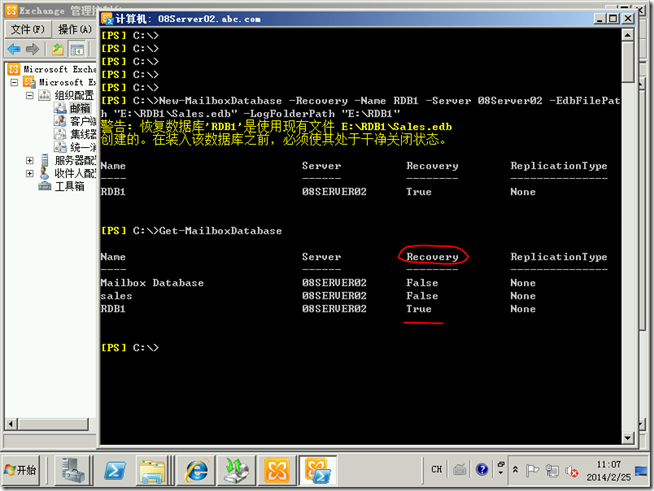Image resolution: width=654 pixels, height=491 pixels.
Task: Toggle the console tree pane toolbar icon
Action: [x=77, y=49]
